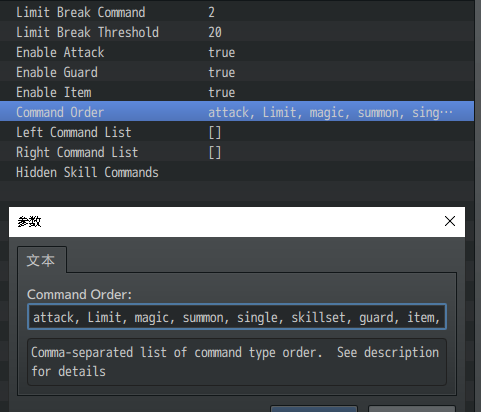481x412 pixels.
Task: Select the Enable Item parameter row
Action: click(237, 92)
